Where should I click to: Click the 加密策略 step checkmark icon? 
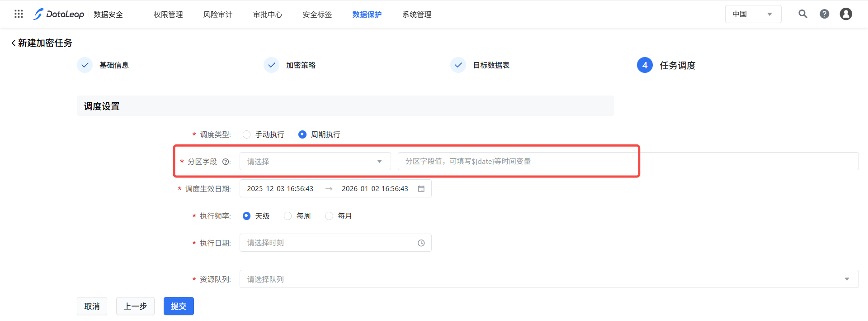tap(272, 65)
